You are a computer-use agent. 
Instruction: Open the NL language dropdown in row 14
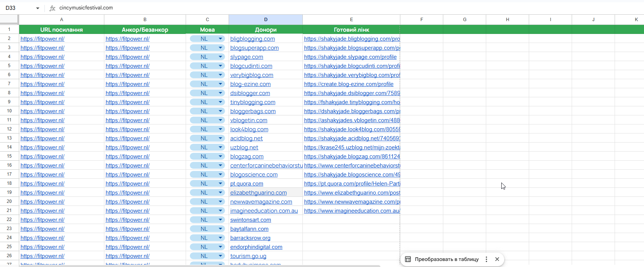220,147
